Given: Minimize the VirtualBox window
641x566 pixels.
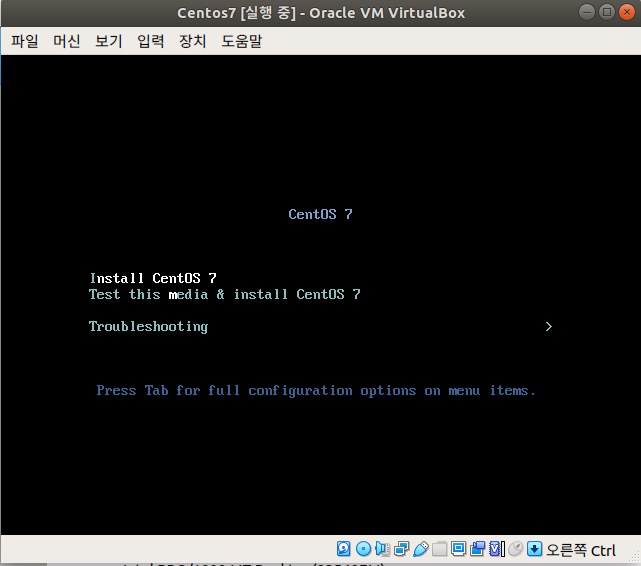Looking at the screenshot, I should click(587, 12).
